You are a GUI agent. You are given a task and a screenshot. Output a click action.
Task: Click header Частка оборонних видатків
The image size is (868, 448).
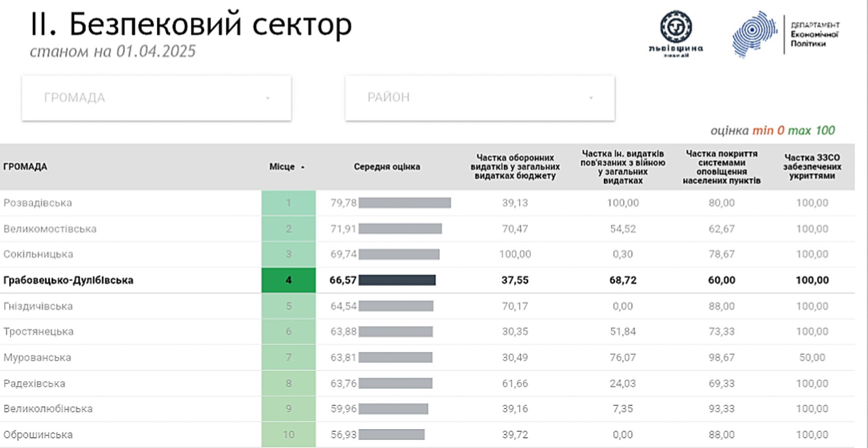click(515, 167)
